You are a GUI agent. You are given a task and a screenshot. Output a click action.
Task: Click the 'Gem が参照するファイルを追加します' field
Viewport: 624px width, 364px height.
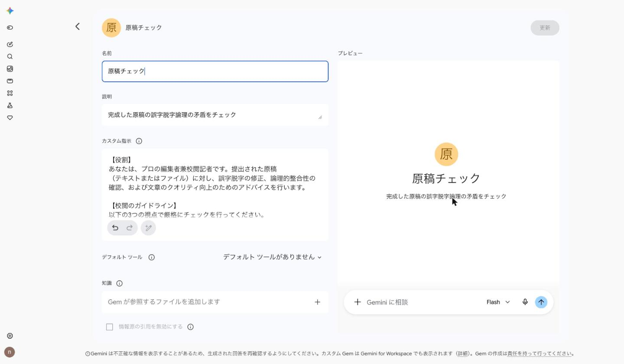215,302
